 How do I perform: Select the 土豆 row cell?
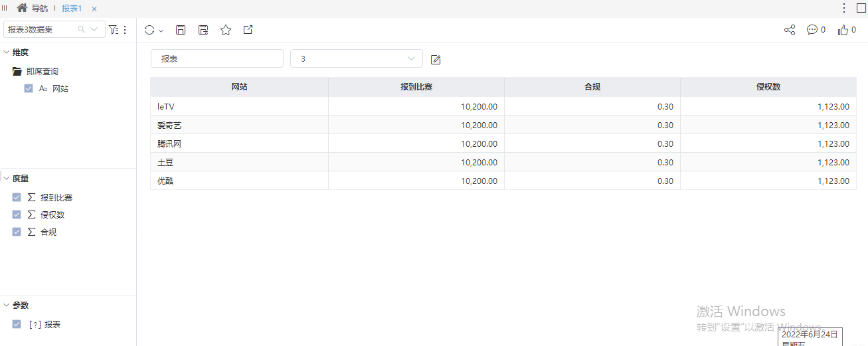pyautogui.click(x=239, y=162)
